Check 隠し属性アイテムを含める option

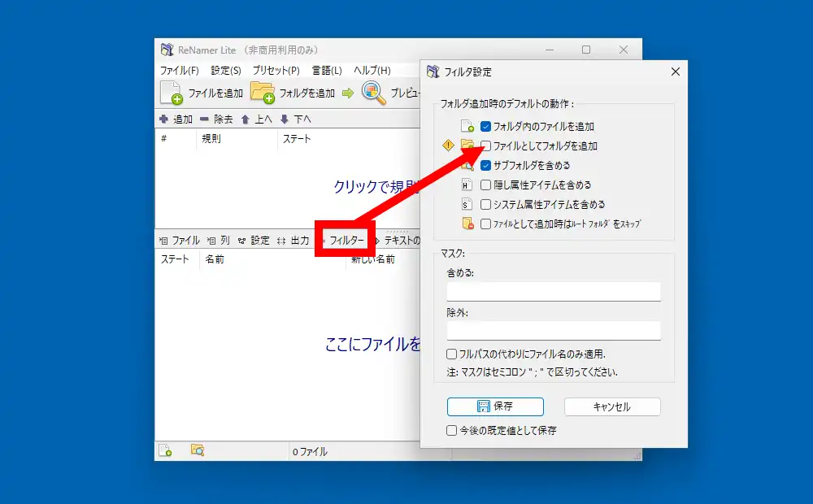click(x=485, y=185)
